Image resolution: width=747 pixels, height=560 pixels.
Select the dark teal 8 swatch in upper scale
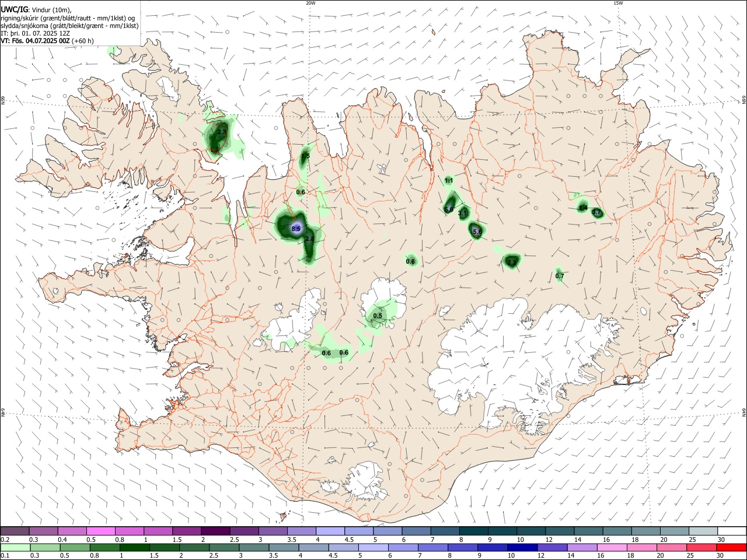[473, 531]
